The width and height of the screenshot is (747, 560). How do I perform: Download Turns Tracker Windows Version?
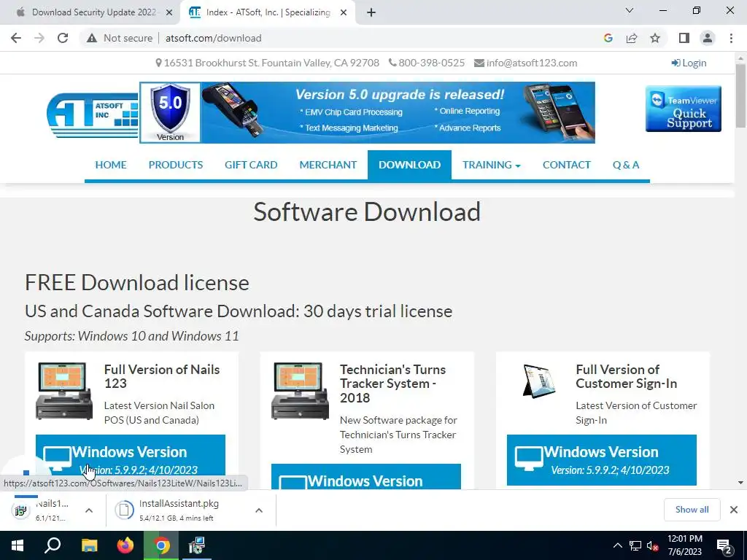pyautogui.click(x=366, y=477)
